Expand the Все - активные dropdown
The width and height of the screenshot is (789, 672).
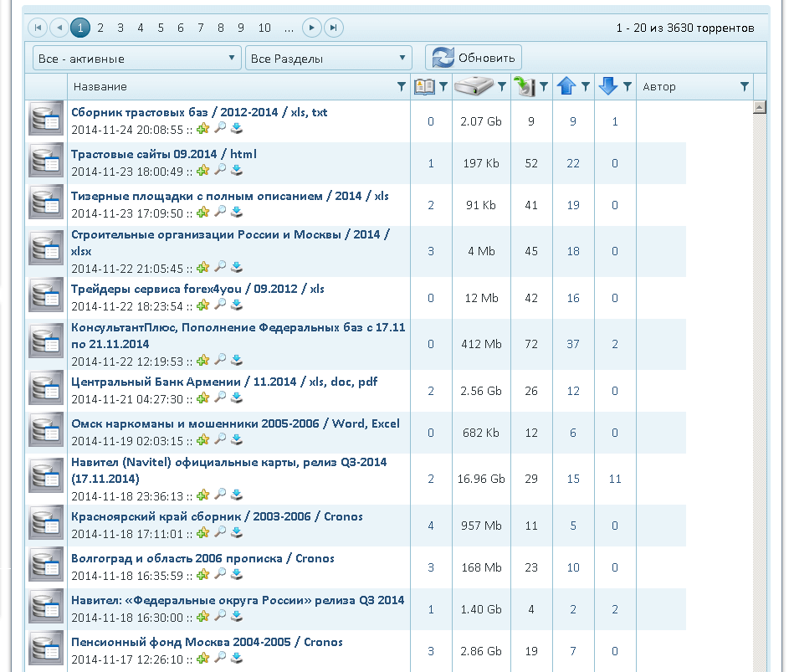coord(137,58)
